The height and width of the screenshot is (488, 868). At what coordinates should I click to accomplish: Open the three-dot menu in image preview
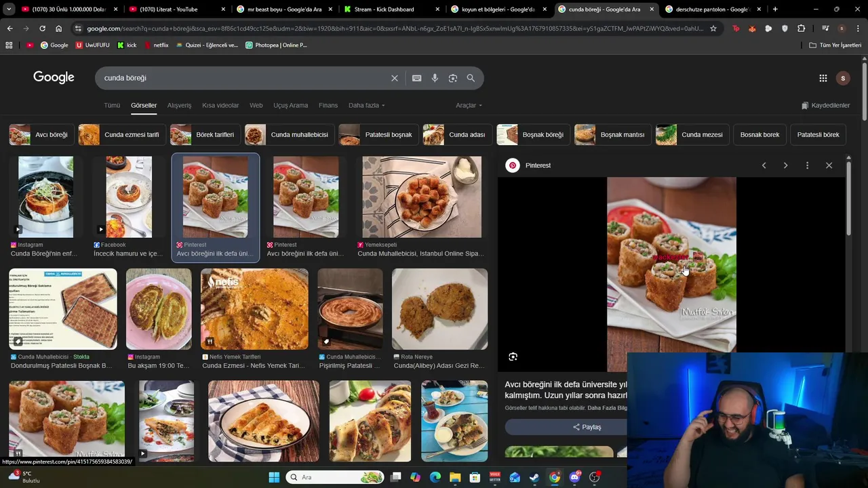click(x=807, y=165)
